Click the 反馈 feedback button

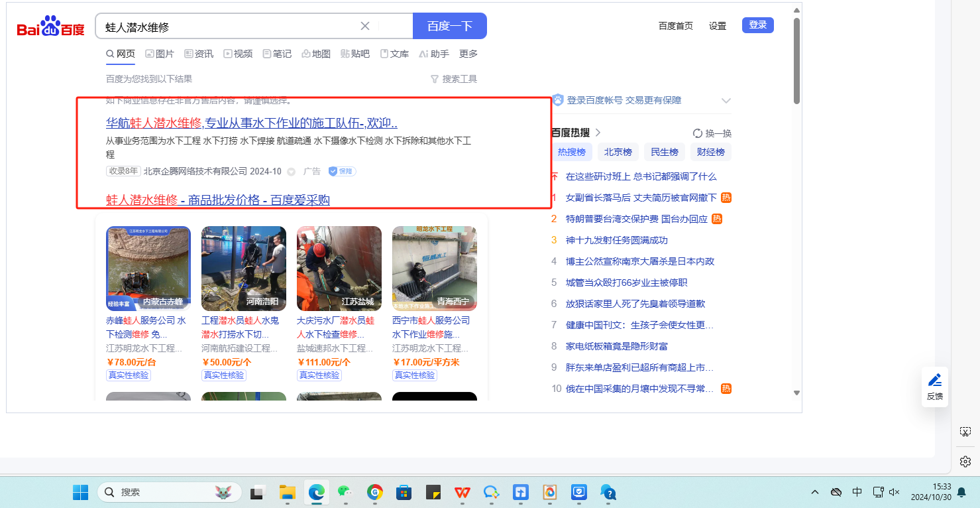pyautogui.click(x=935, y=387)
